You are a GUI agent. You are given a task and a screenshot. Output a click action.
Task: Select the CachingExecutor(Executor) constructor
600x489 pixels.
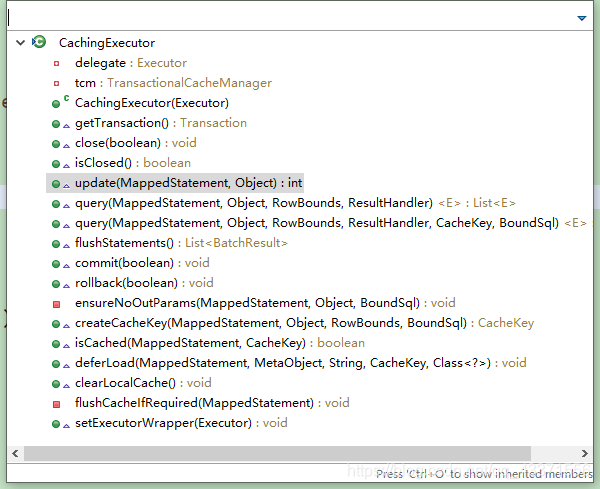tap(152, 103)
